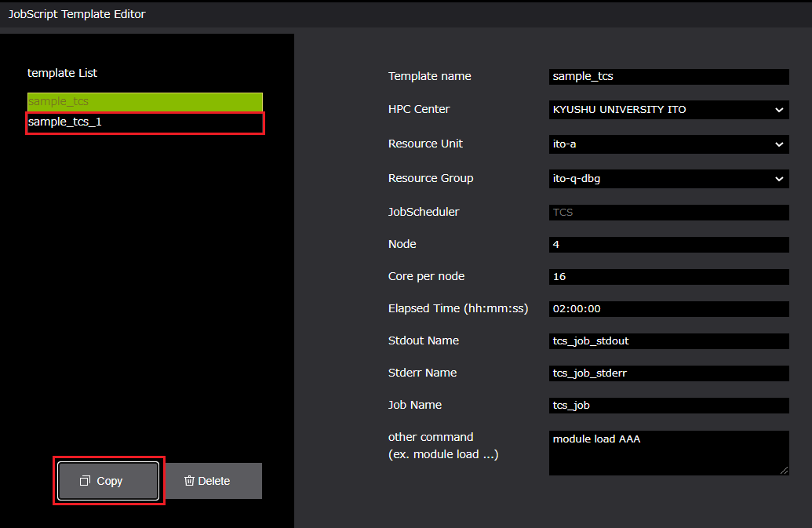Open the Resource Group dropdown
Image resolution: width=812 pixels, height=528 pixels.
tap(668, 179)
